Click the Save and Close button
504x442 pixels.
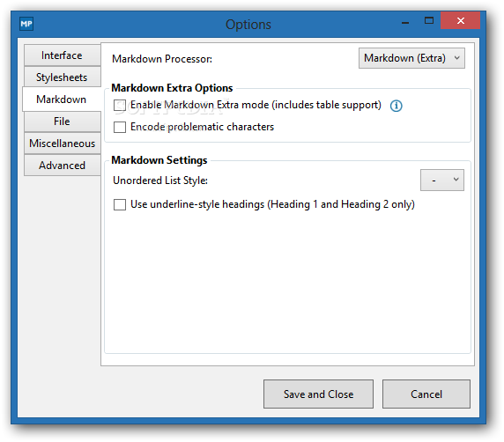click(x=318, y=394)
